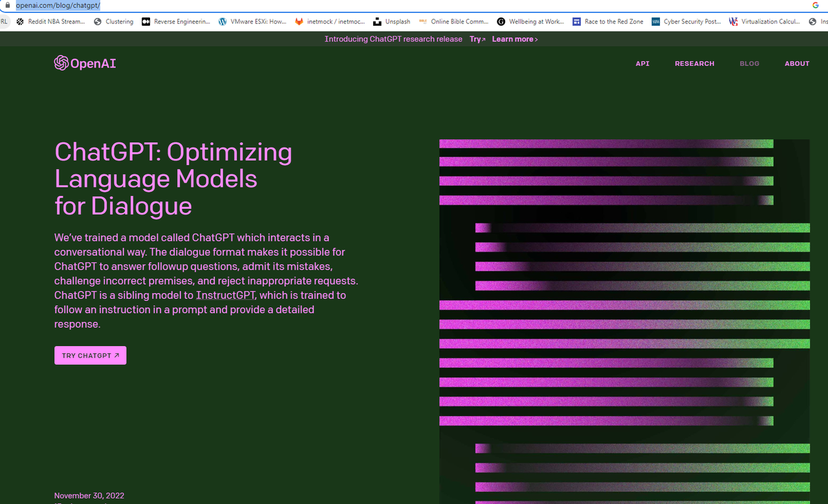This screenshot has width=828, height=504.
Task: Open the Reverse Engineering bookmark
Action: [176, 21]
